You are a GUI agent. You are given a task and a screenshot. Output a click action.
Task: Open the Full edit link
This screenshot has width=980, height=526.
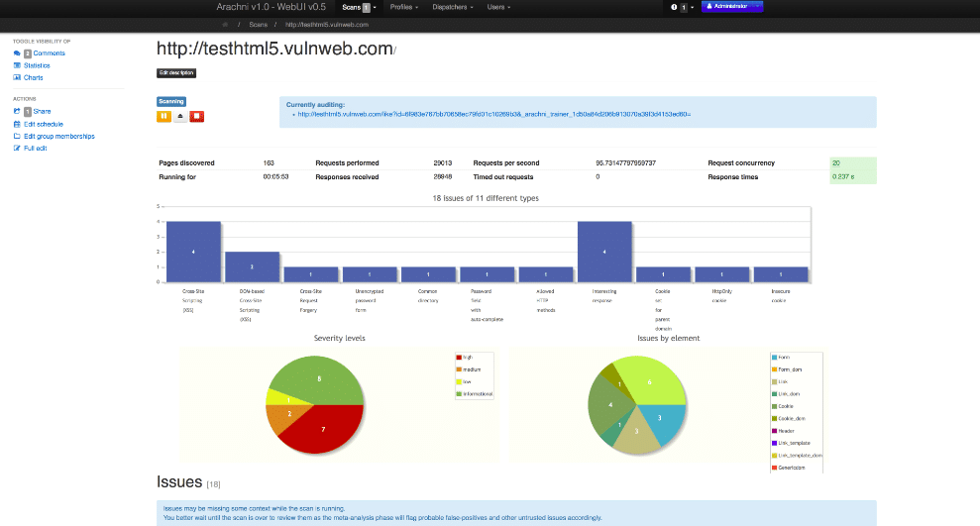point(35,149)
